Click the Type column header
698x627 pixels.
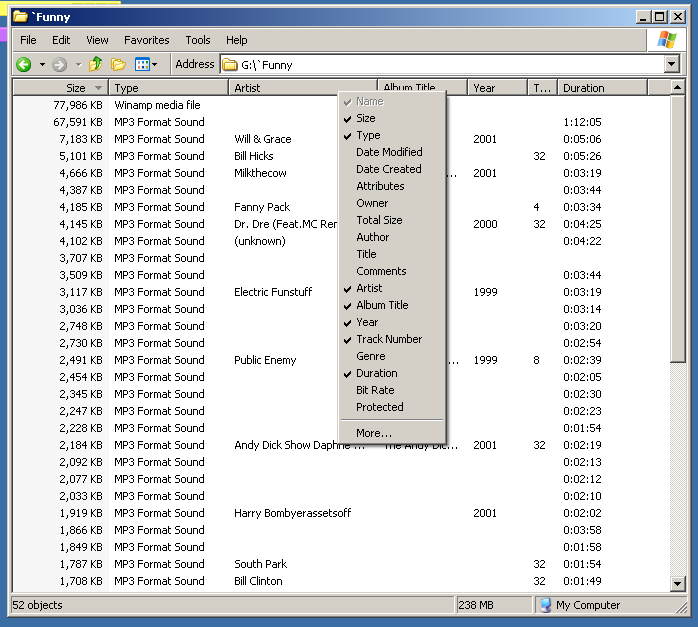click(168, 88)
